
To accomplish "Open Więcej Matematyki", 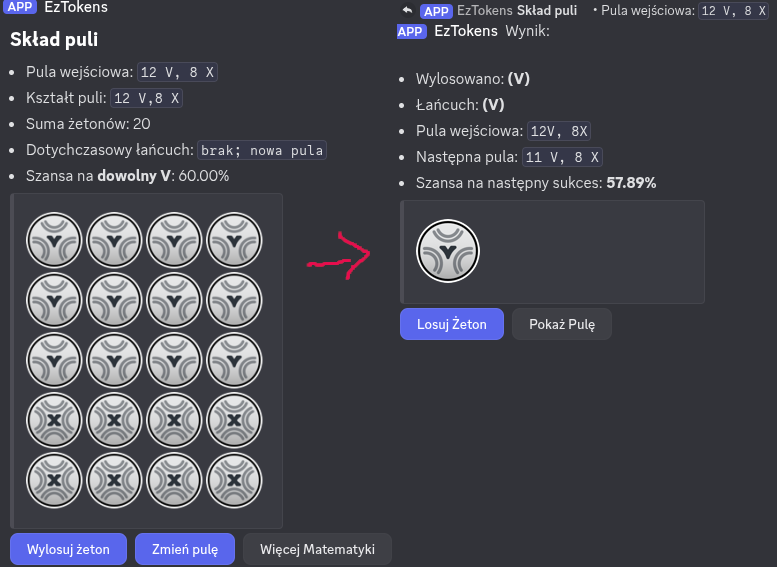I will (x=317, y=549).
